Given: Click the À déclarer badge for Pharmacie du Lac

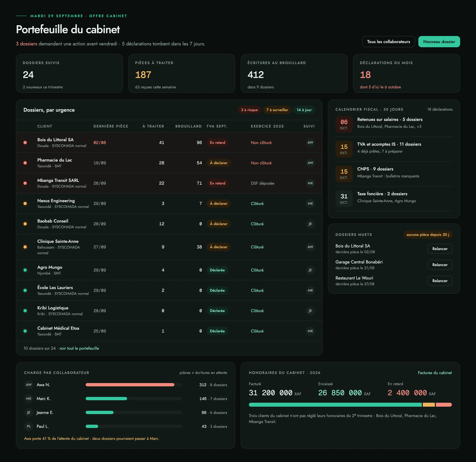Looking at the screenshot, I should tap(219, 163).
